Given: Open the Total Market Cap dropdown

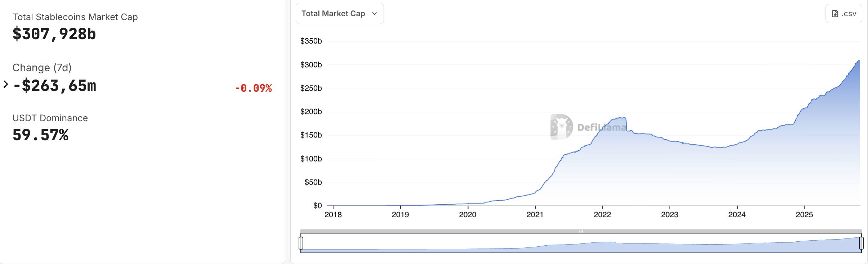Looking at the screenshot, I should [x=339, y=14].
